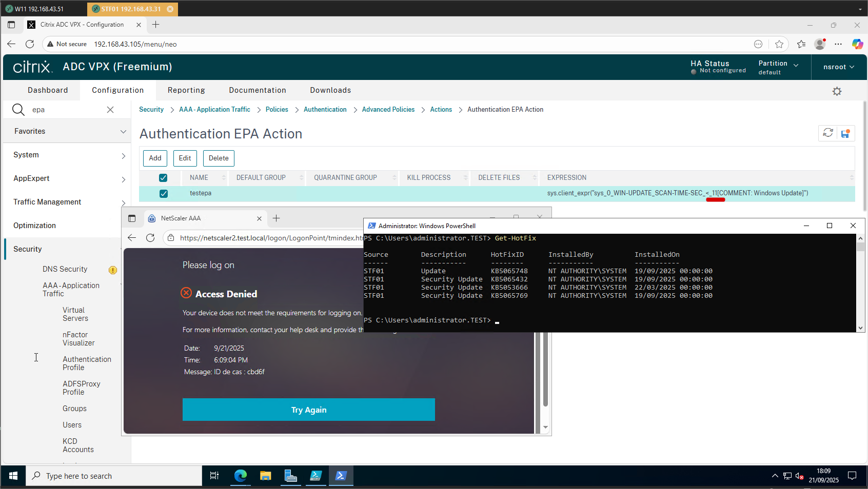The width and height of the screenshot is (868, 489).
Task: Click the Try Again button
Action: click(x=308, y=410)
